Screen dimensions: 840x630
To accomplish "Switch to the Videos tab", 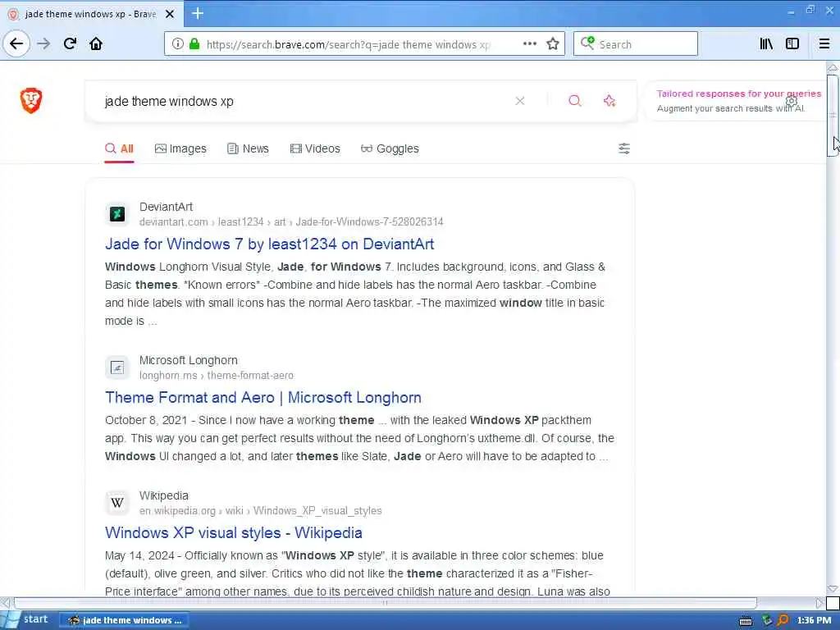I will click(x=315, y=149).
